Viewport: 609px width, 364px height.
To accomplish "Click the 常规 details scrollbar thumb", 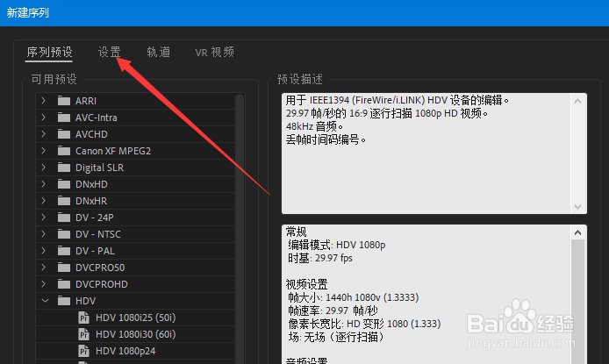I will [x=578, y=302].
